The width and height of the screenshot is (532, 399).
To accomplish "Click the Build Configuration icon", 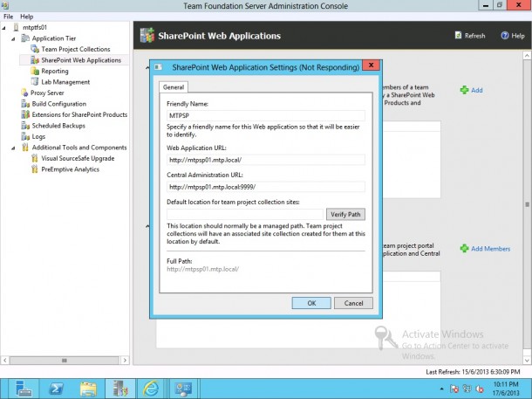I will pos(25,104).
